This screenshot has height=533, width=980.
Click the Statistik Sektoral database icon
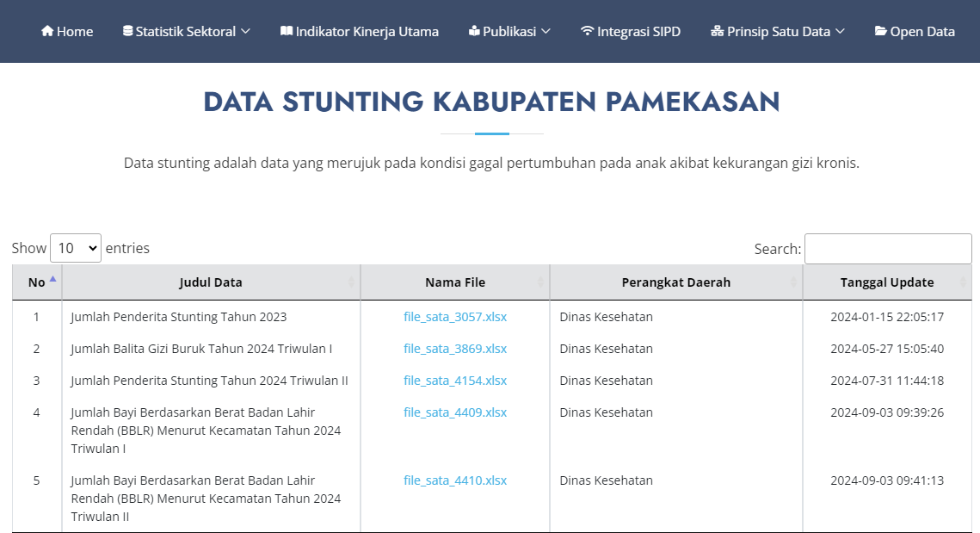pos(128,31)
